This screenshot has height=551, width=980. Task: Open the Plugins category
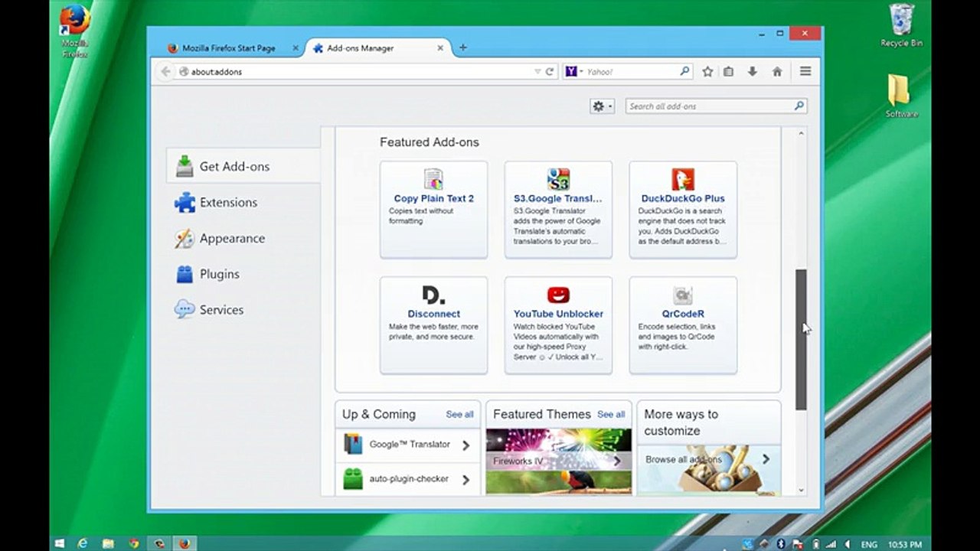(x=243, y=274)
